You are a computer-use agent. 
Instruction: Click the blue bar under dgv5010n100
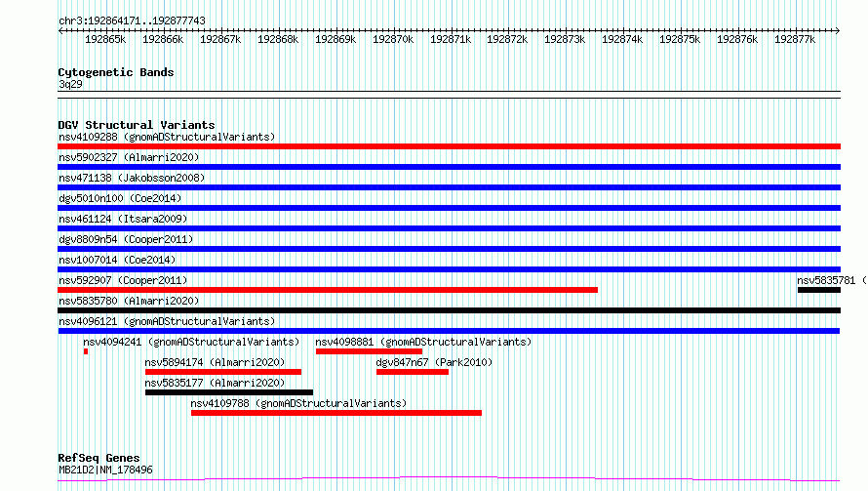tap(449, 208)
